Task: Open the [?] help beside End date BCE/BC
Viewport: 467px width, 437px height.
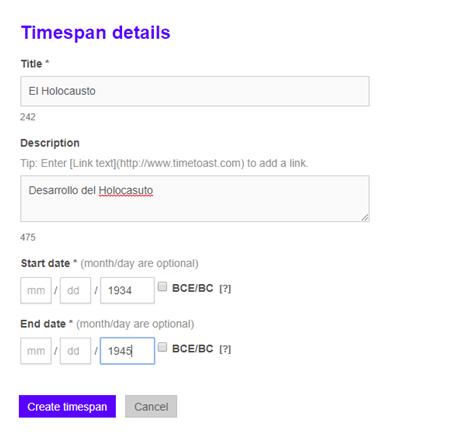Action: (225, 349)
